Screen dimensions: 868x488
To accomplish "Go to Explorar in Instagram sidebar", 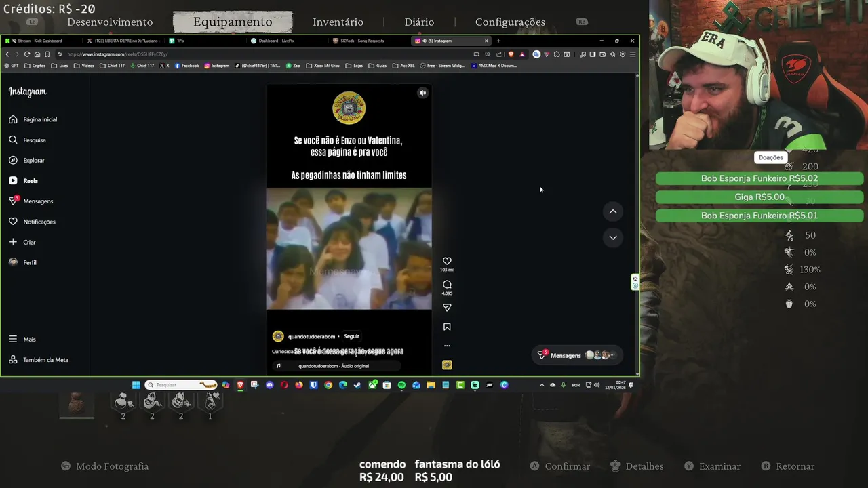I will tap(26, 161).
